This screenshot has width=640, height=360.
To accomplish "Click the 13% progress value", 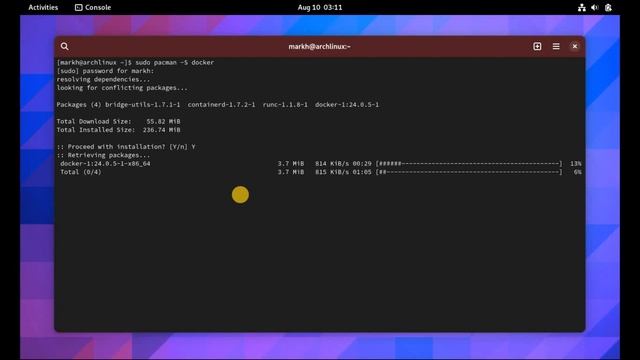I will tap(576, 164).
